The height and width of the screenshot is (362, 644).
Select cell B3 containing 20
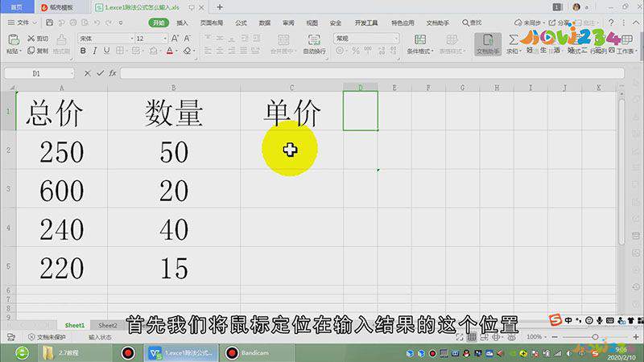[174, 189]
